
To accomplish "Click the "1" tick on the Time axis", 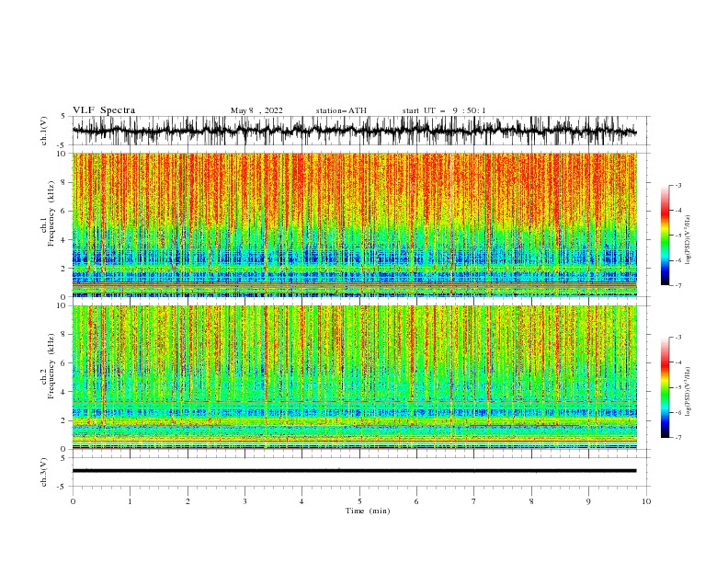I will tap(130, 501).
